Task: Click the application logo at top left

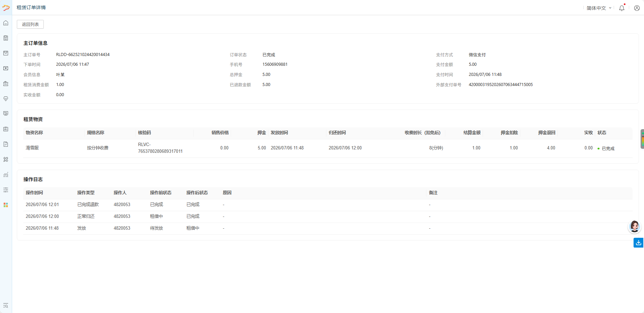Action: click(6, 7)
